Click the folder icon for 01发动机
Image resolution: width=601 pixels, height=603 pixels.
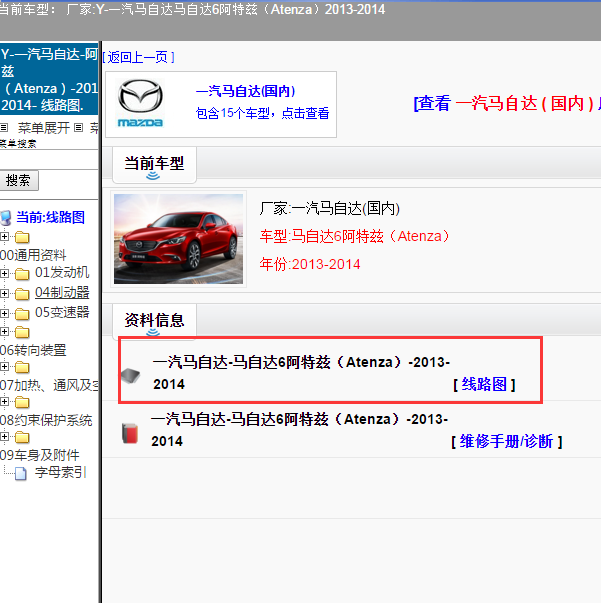(22, 274)
